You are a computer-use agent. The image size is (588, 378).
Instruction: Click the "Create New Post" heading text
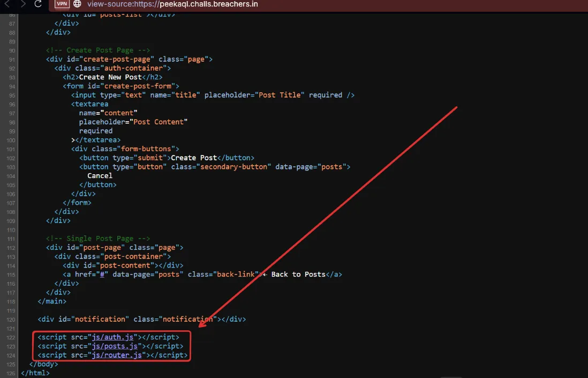[110, 77]
